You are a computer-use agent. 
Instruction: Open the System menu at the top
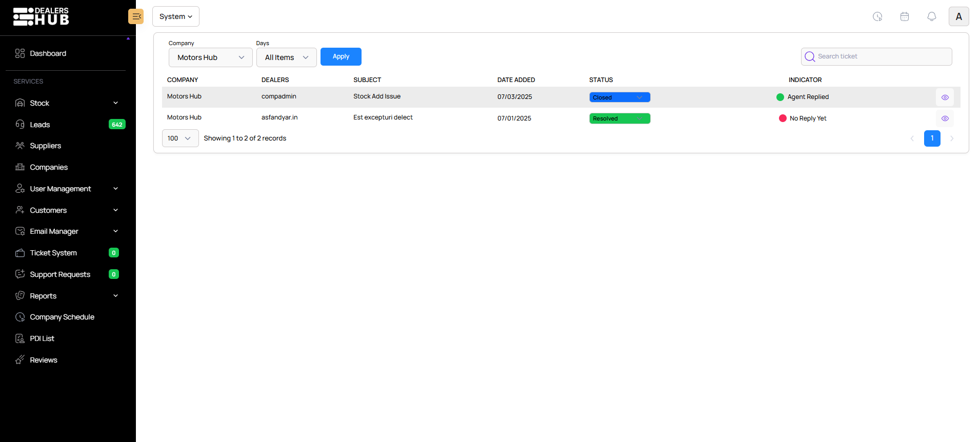coord(175,16)
